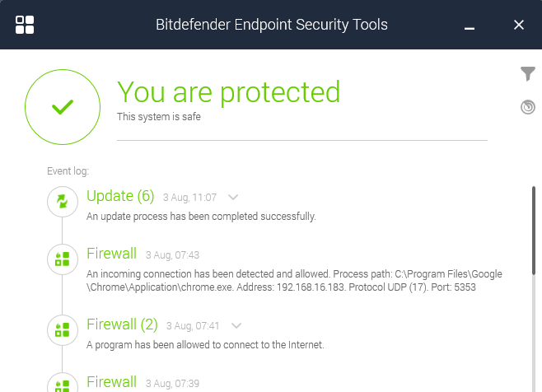Click the "You are protected" status heading

228,91
